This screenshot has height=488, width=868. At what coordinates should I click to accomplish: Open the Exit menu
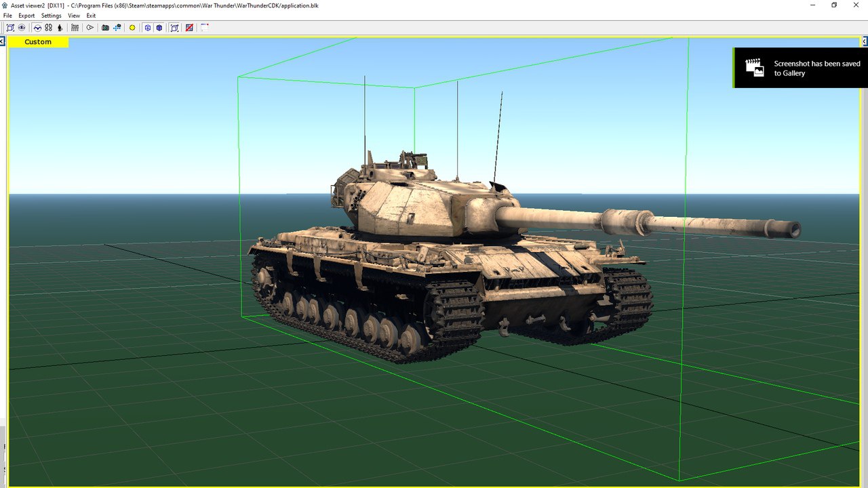pos(91,16)
